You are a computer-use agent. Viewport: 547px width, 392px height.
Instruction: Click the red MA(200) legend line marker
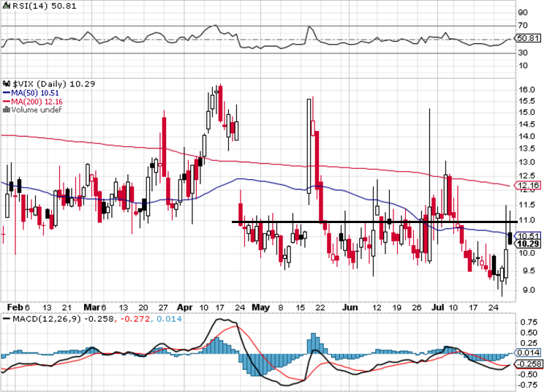4,102
